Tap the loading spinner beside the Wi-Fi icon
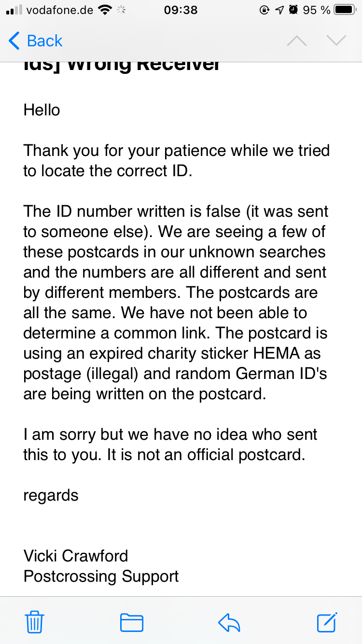362x644 pixels. 122,10
